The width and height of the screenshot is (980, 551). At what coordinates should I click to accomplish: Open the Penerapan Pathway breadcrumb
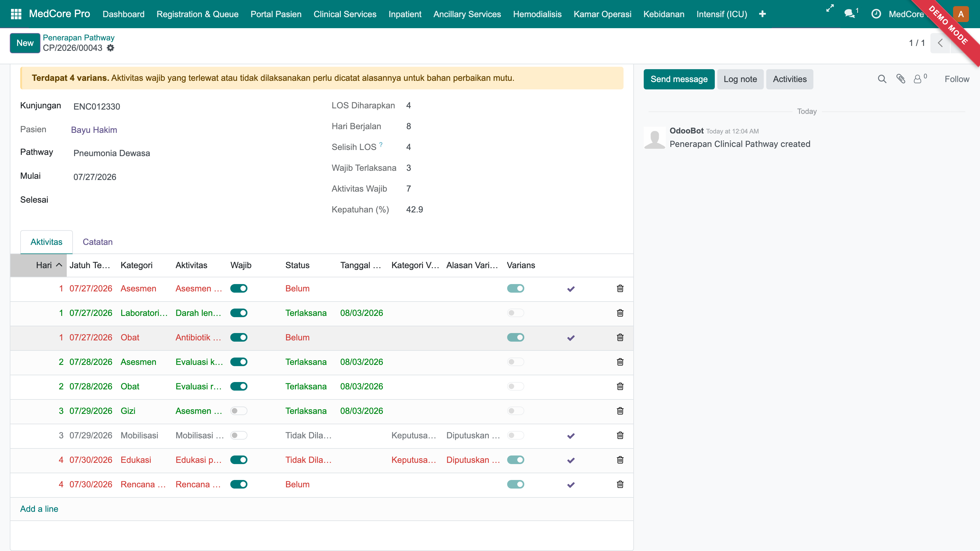[x=78, y=38]
